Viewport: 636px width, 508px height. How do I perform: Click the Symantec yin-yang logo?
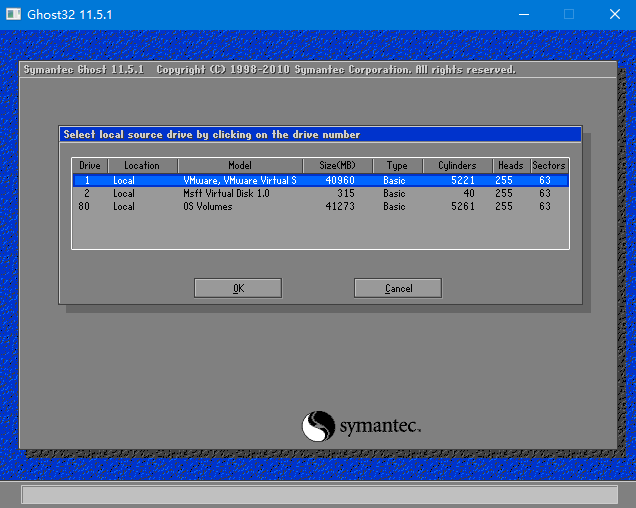pos(318,426)
